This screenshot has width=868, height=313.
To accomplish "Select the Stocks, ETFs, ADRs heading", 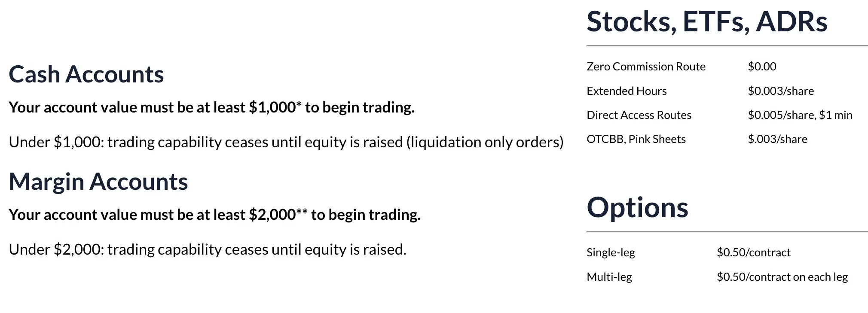I will [x=707, y=21].
